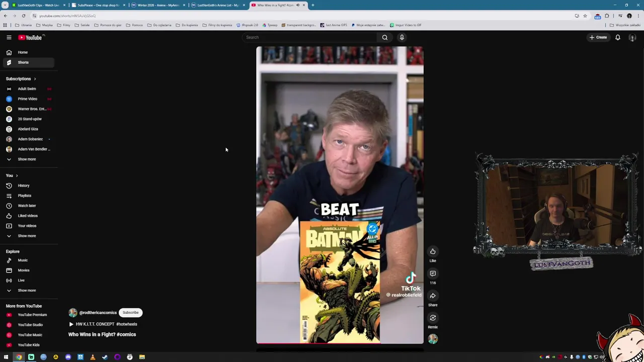Reload the current page

pos(23,16)
